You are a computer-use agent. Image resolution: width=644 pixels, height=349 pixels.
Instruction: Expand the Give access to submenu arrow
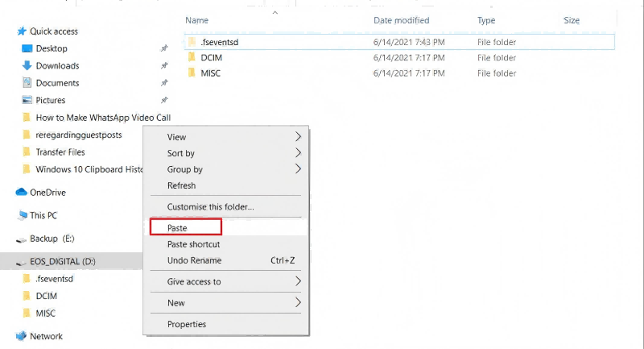[x=298, y=281]
